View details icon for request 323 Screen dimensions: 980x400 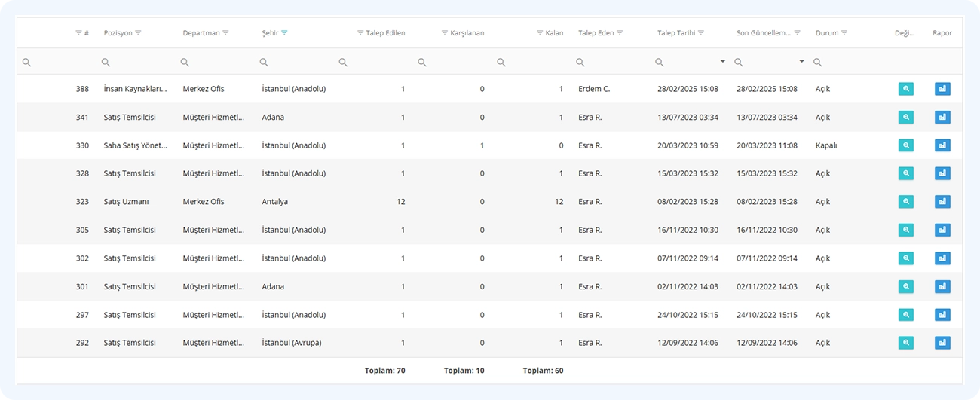(x=906, y=202)
